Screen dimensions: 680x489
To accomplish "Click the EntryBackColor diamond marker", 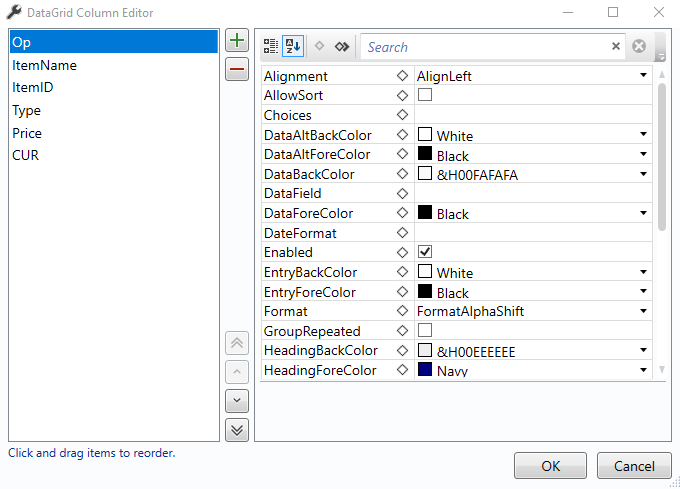I will pyautogui.click(x=402, y=272).
